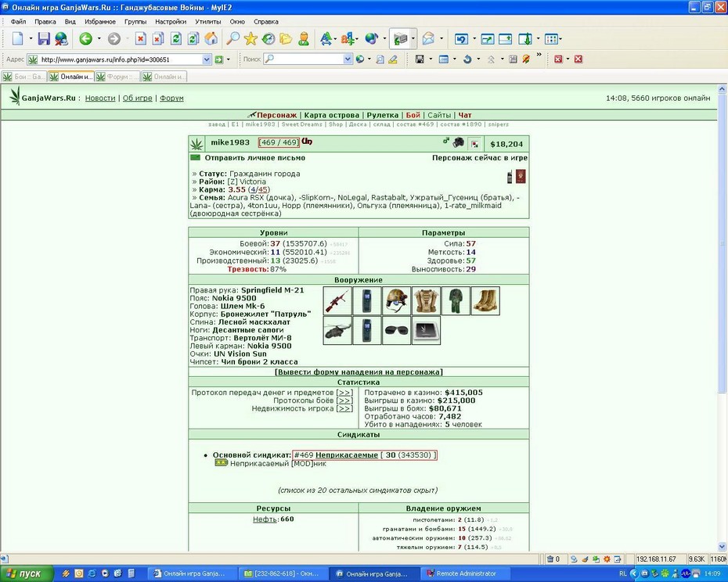
Task: Click the Home toolbar icon
Action: pos(211,39)
